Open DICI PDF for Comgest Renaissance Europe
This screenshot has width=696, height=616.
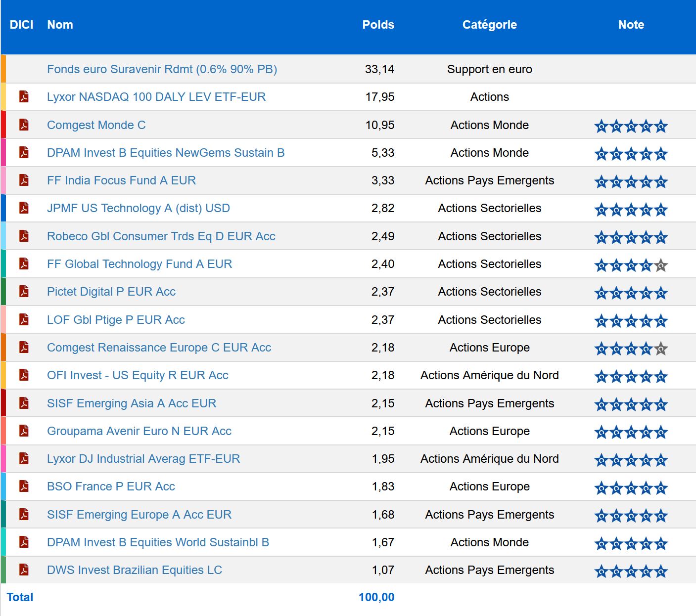click(x=24, y=347)
